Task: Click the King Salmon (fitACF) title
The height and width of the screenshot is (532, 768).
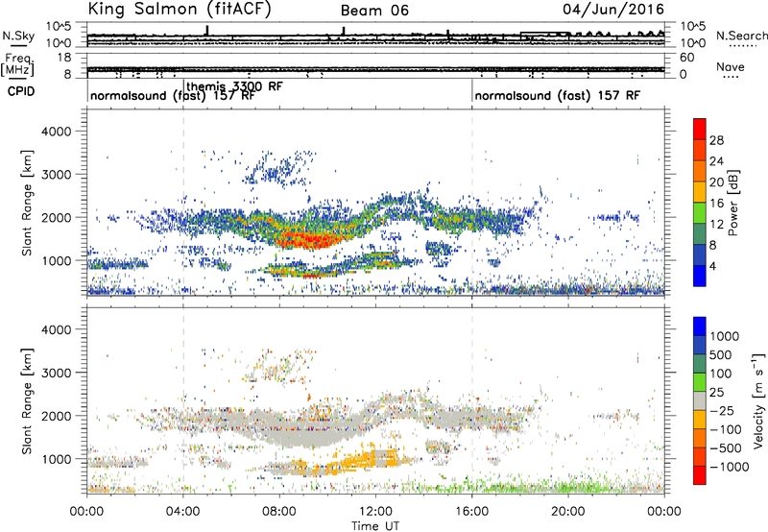Action: coord(180,9)
